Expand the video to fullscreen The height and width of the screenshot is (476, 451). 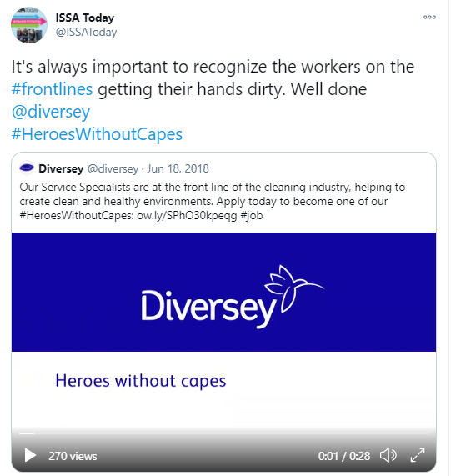(418, 455)
